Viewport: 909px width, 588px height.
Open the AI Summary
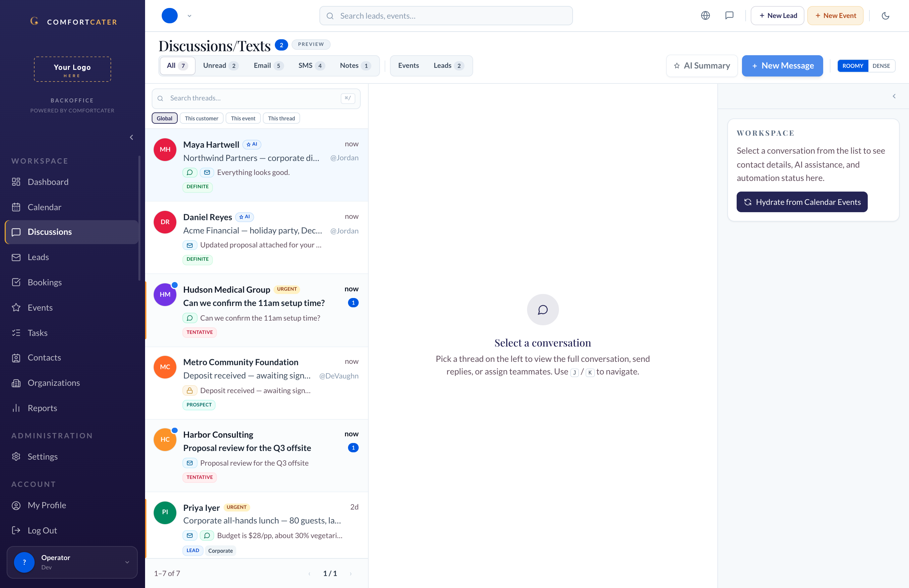(702, 66)
